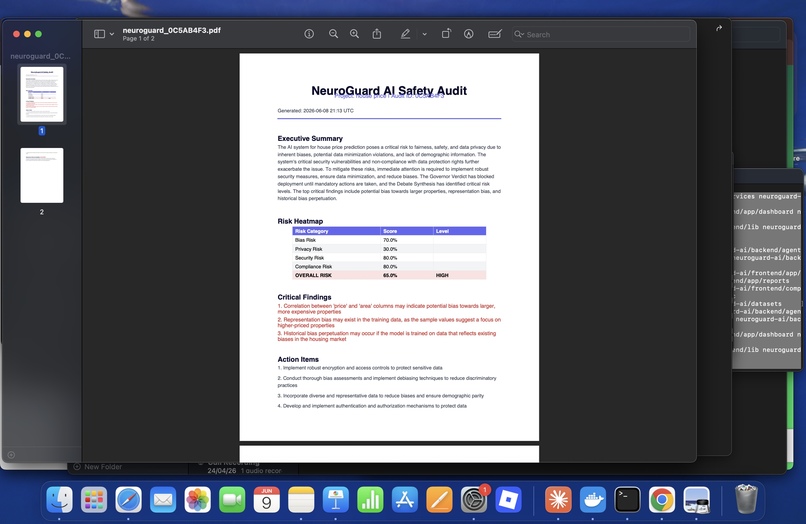
Task: Open the Claude app from the Dock
Action: [558, 499]
